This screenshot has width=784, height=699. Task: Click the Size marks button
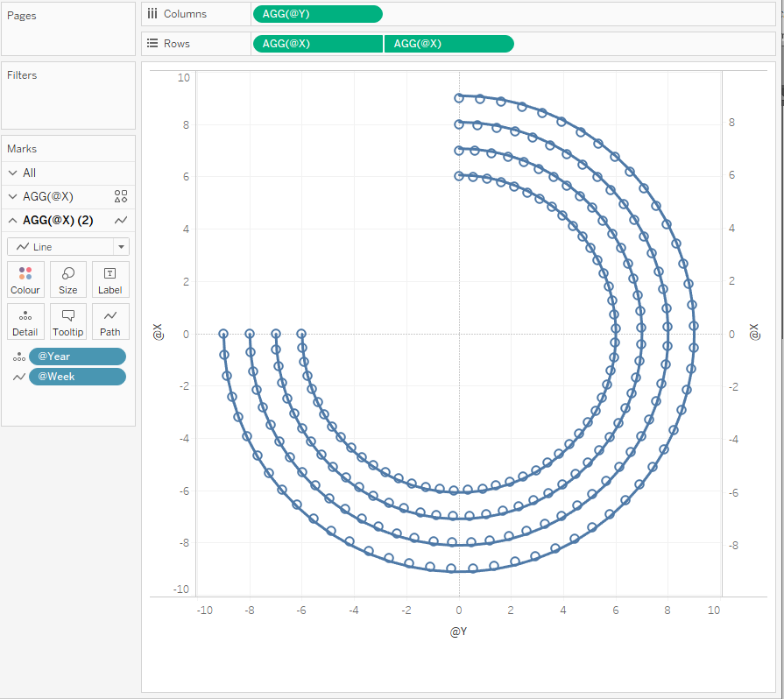pos(67,279)
